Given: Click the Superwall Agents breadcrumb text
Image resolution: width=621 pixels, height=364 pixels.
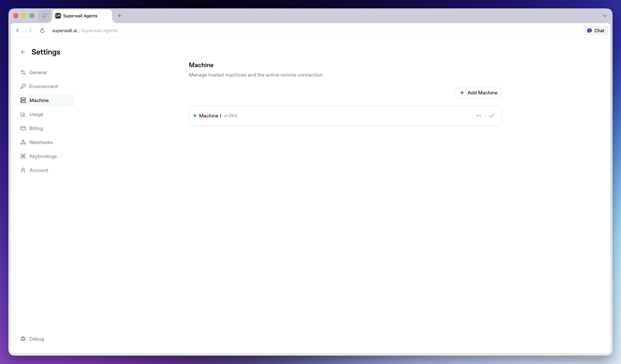Looking at the screenshot, I should click(99, 31).
